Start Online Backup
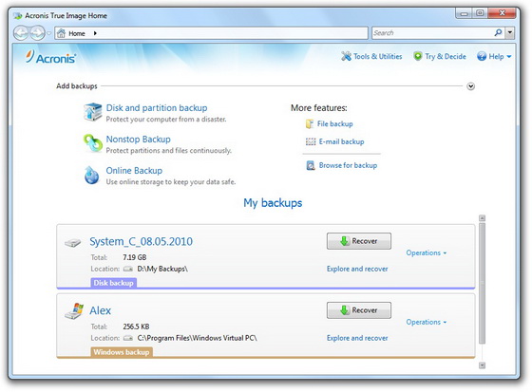This screenshot has height=392, width=532. (134, 171)
